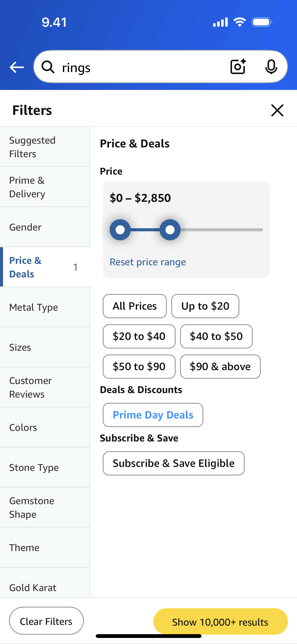
Task: Close the Filters panel
Action: [277, 110]
